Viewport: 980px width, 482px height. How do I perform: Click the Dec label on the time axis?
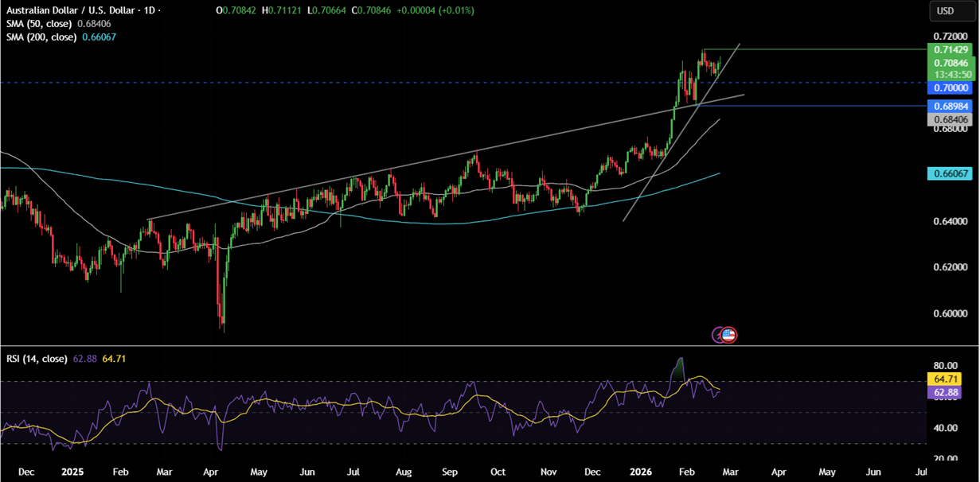pyautogui.click(x=26, y=472)
